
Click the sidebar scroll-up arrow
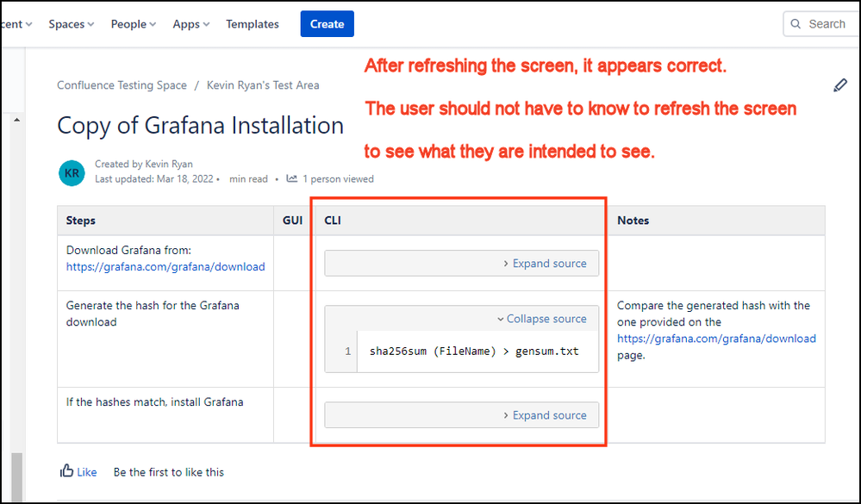16,120
